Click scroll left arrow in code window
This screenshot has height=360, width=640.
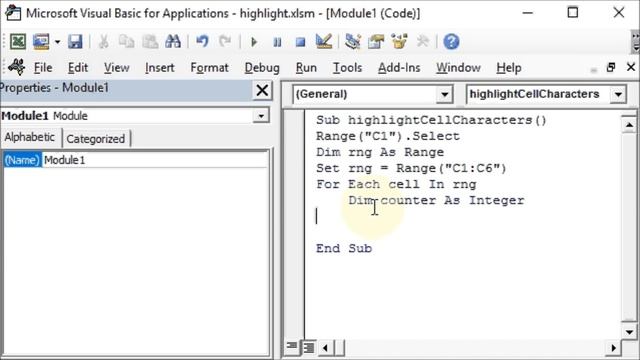[325, 348]
